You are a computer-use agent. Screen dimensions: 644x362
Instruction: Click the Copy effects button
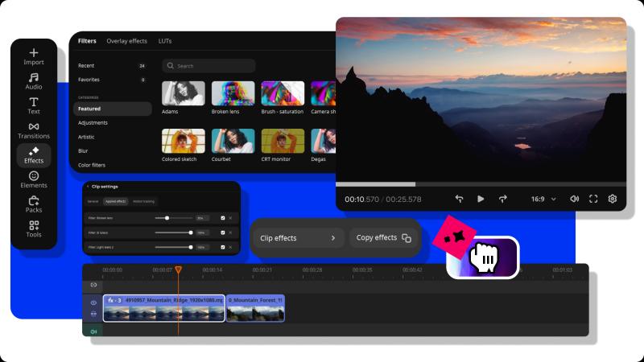[x=384, y=238]
